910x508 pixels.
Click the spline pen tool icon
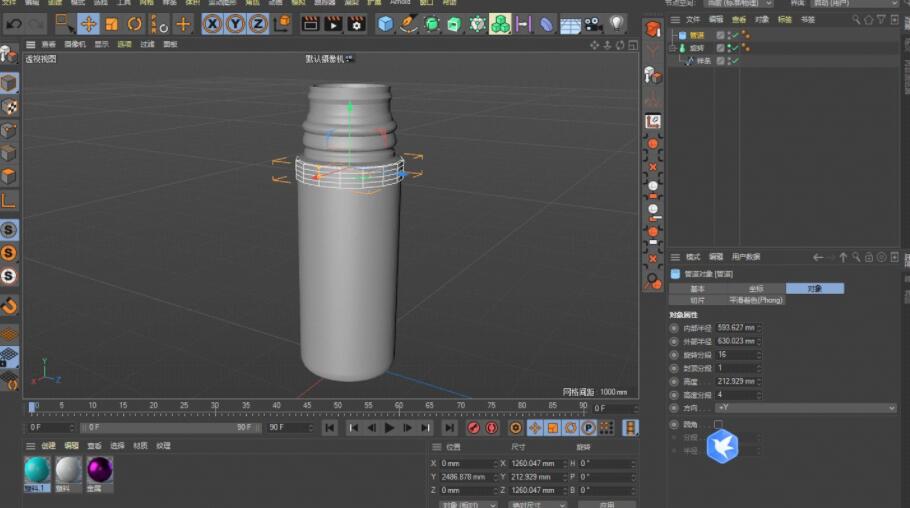click(x=408, y=23)
